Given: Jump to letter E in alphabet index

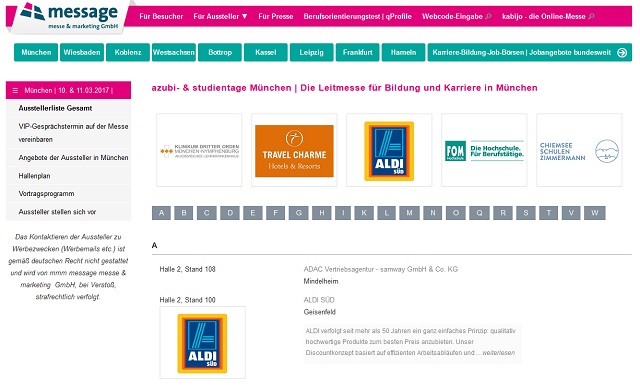Looking at the screenshot, I should pos(253,213).
